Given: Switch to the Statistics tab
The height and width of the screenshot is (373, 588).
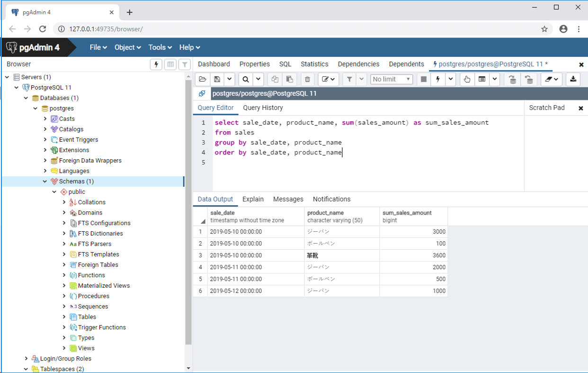Looking at the screenshot, I should [314, 64].
